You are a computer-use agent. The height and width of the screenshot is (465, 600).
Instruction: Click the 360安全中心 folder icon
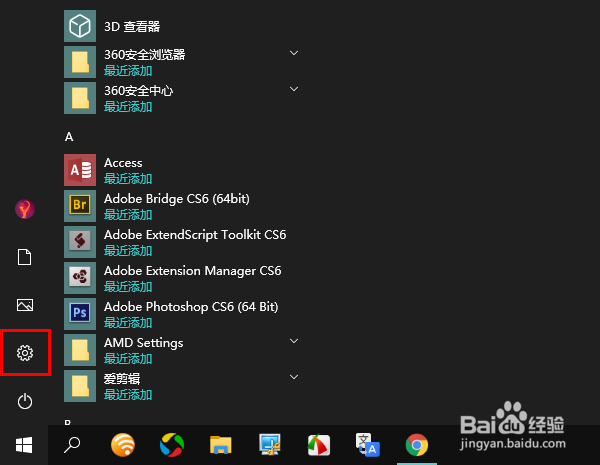click(x=80, y=98)
